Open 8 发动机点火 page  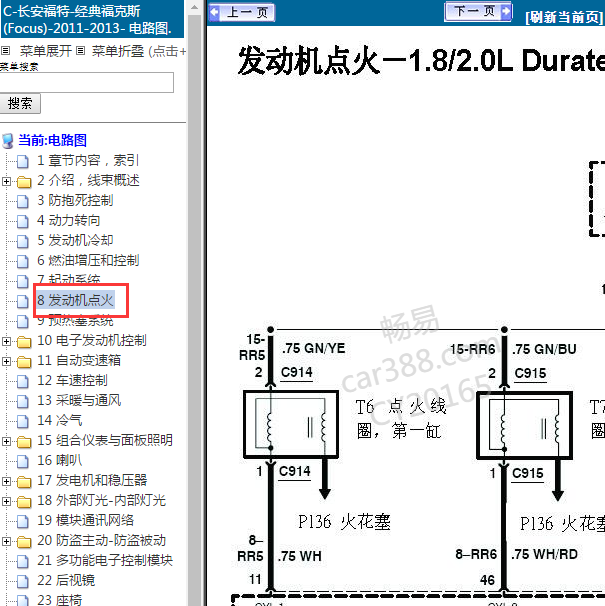click(75, 300)
